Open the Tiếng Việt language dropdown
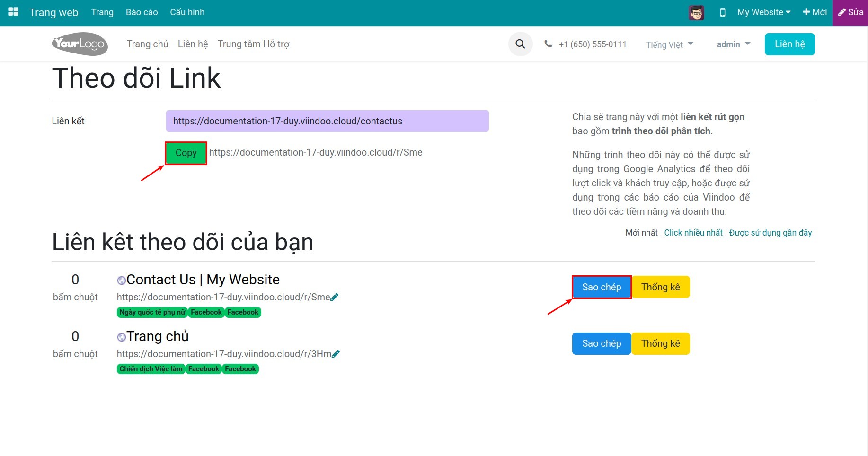 (x=669, y=44)
